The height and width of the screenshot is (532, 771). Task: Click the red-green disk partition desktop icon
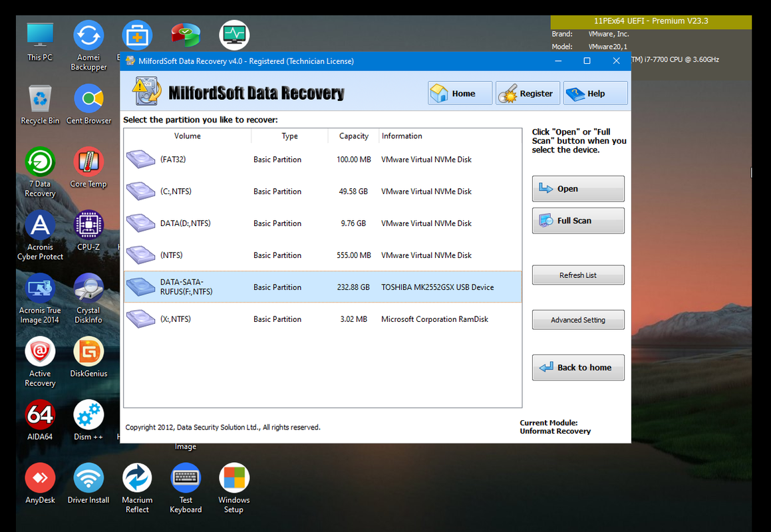pos(186,35)
